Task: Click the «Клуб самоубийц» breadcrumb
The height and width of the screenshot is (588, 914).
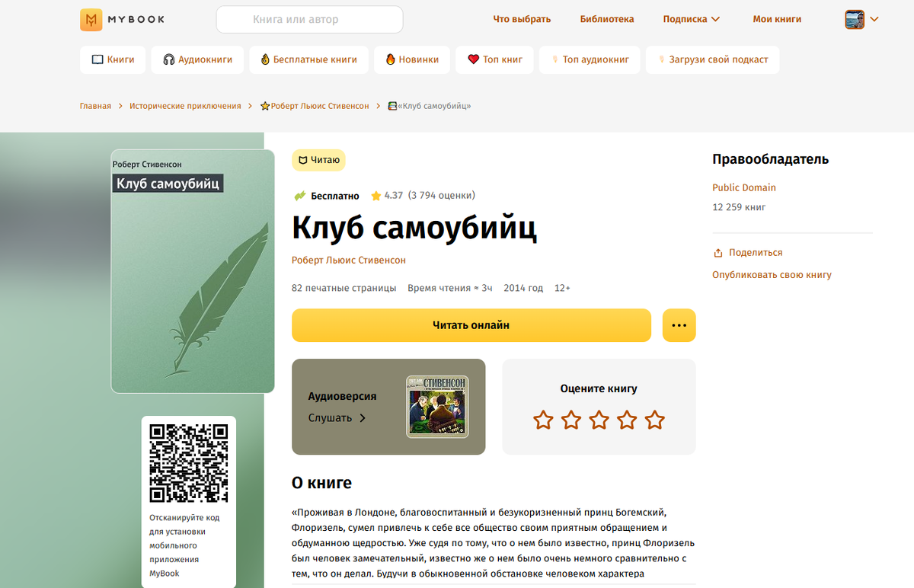Action: tap(430, 106)
